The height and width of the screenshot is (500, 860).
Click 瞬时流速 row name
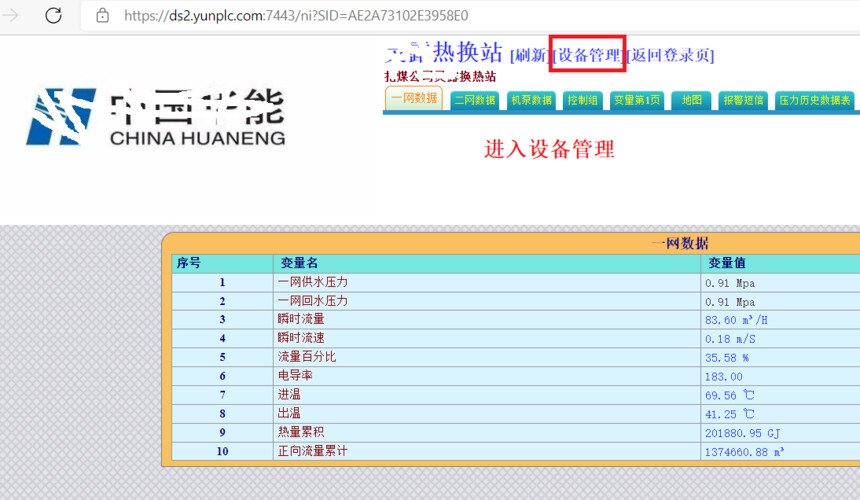301,338
